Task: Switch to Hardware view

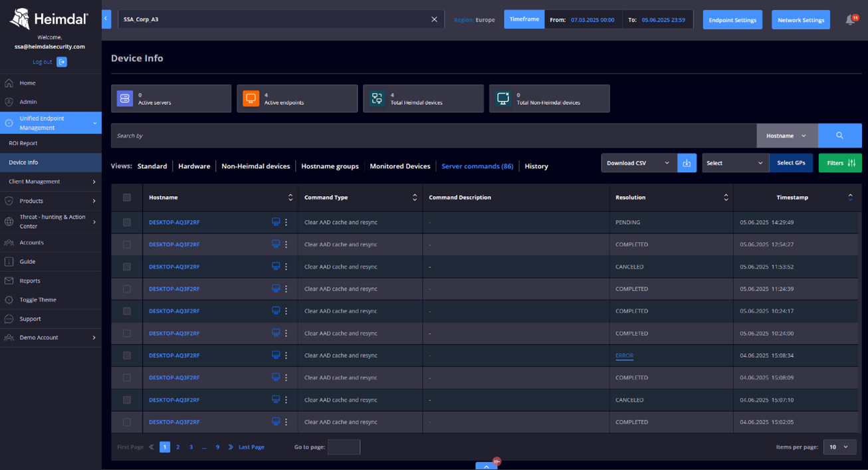Action: click(x=194, y=166)
